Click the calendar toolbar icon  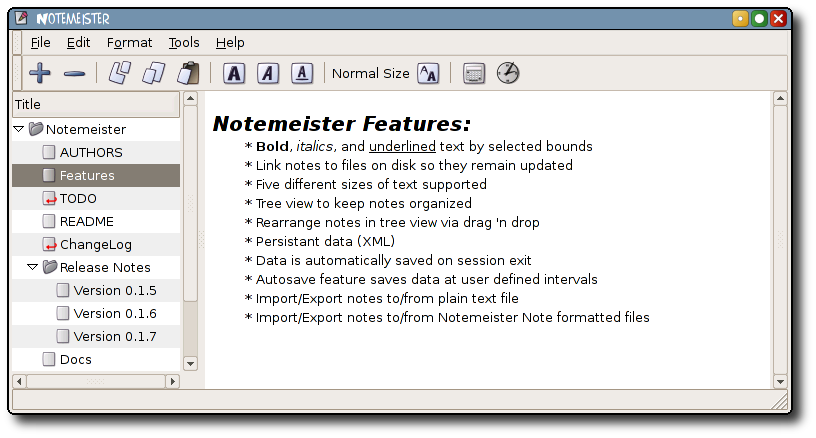[474, 73]
